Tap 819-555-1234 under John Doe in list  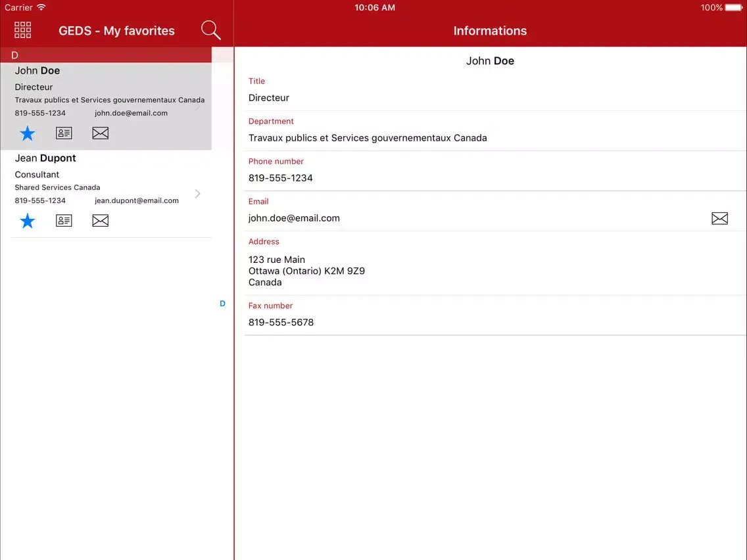[x=40, y=113]
